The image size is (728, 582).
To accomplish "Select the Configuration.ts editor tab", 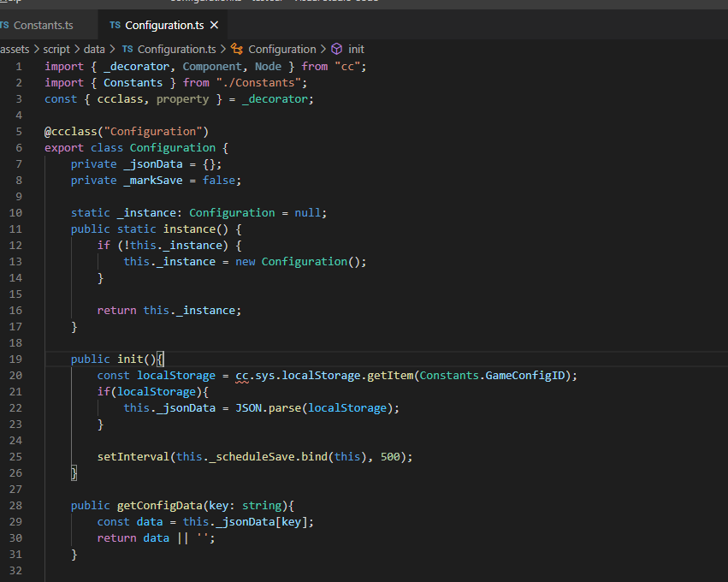I will click(164, 25).
